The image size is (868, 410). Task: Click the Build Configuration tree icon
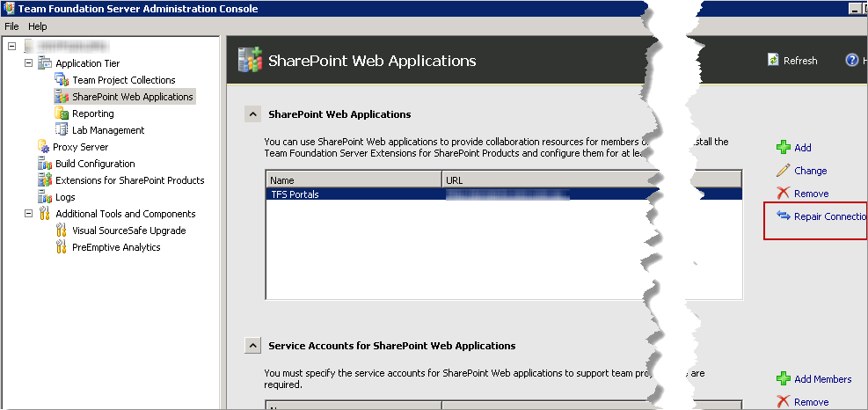[44, 164]
